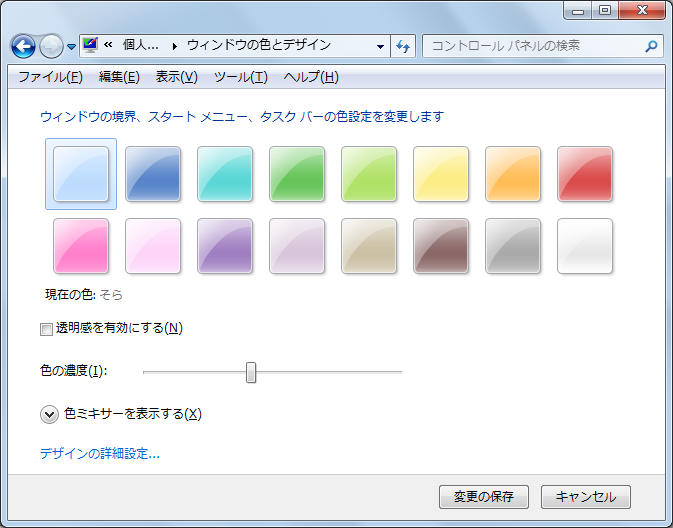This screenshot has width=673, height=528.
Task: Click the 色の濃度 slider handle
Action: pos(251,372)
